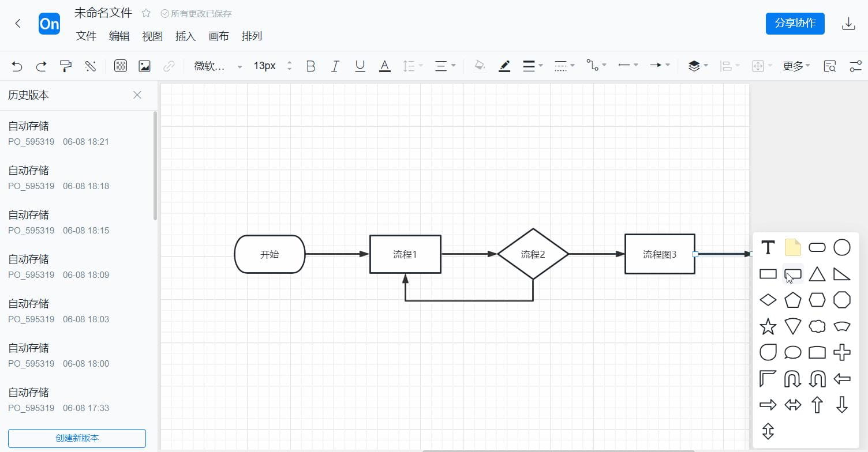Toggle Bold formatting

(x=310, y=66)
